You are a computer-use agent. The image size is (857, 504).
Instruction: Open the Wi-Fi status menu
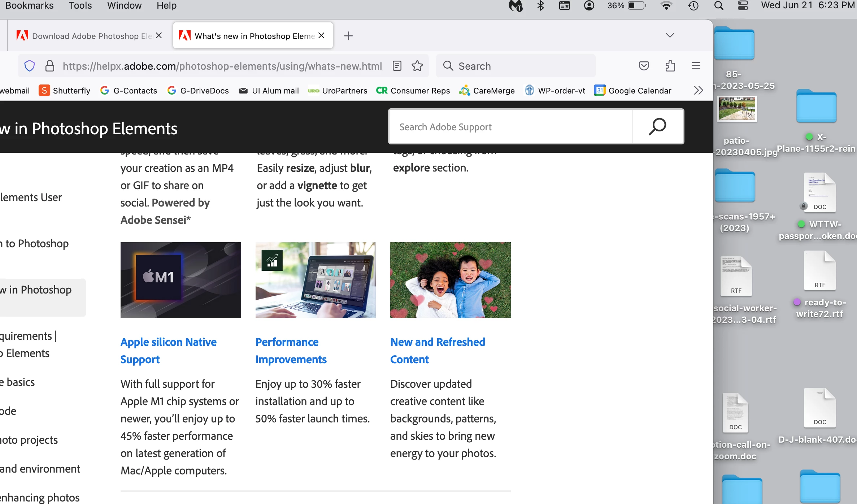[x=666, y=5]
